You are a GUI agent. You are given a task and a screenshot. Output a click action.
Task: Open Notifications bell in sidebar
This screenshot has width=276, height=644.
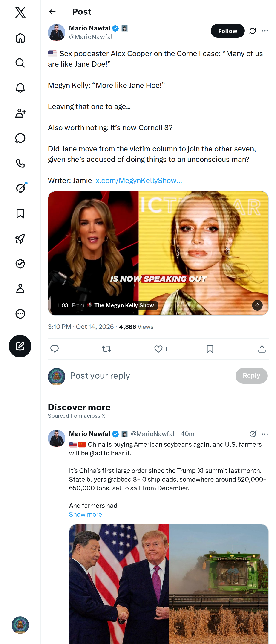click(20, 88)
